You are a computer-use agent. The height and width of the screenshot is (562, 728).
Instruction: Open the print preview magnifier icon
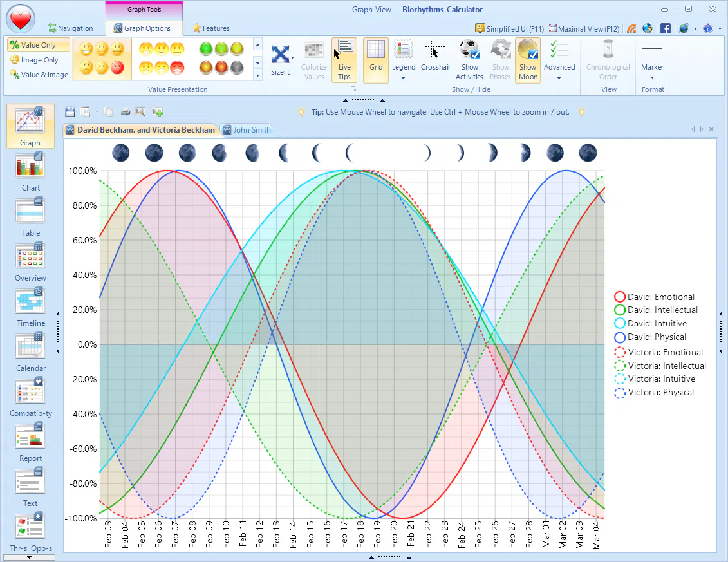pos(140,111)
